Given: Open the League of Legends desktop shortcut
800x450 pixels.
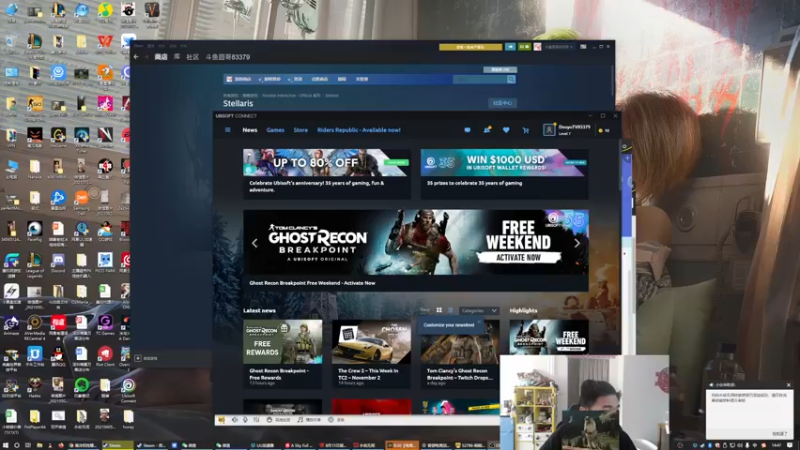Looking at the screenshot, I should click(x=35, y=265).
